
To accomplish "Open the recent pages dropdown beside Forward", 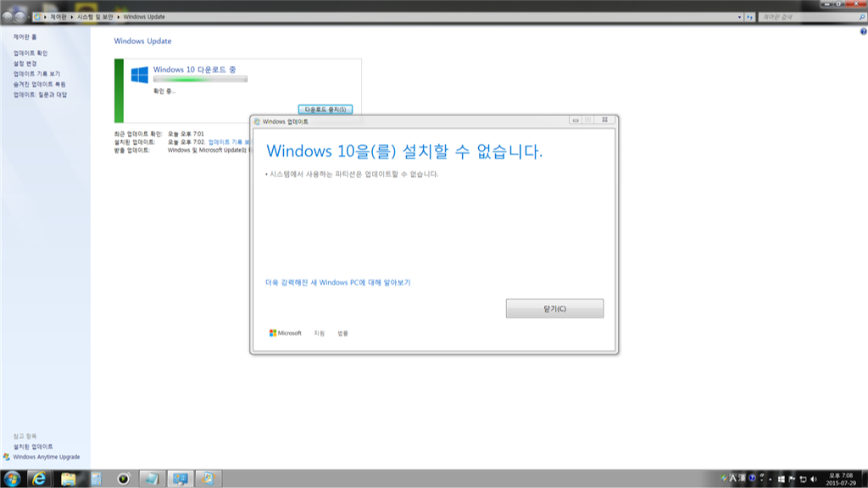I will coord(29,17).
